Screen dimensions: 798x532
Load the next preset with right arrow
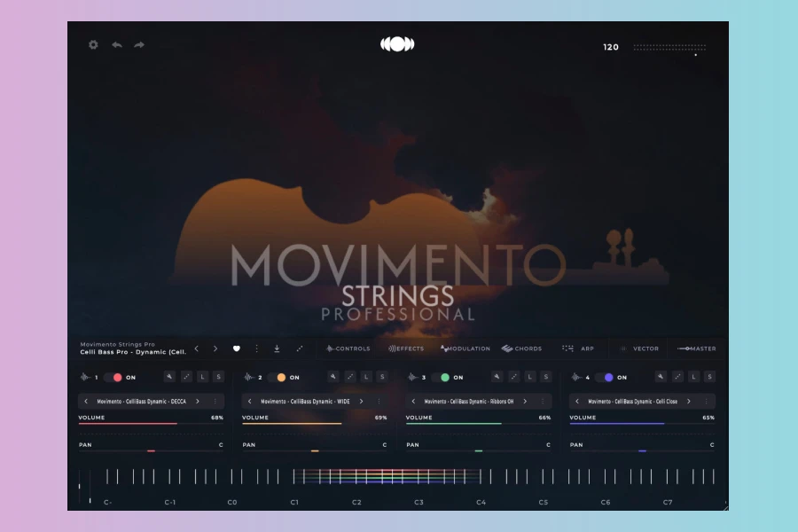(215, 348)
